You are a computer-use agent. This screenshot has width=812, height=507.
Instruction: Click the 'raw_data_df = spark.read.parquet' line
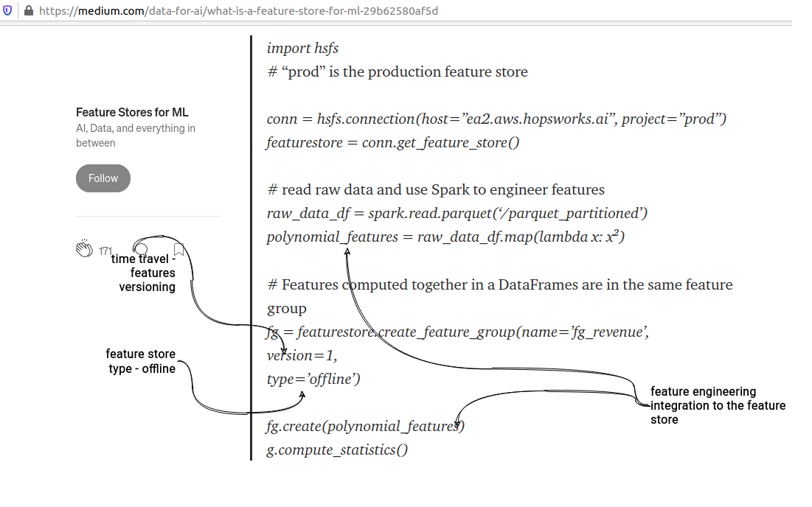pos(457,214)
